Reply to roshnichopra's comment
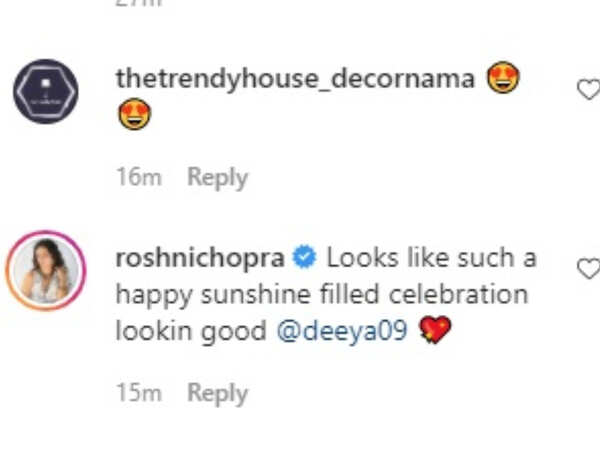Viewport: 600px width, 450px height. click(x=217, y=393)
